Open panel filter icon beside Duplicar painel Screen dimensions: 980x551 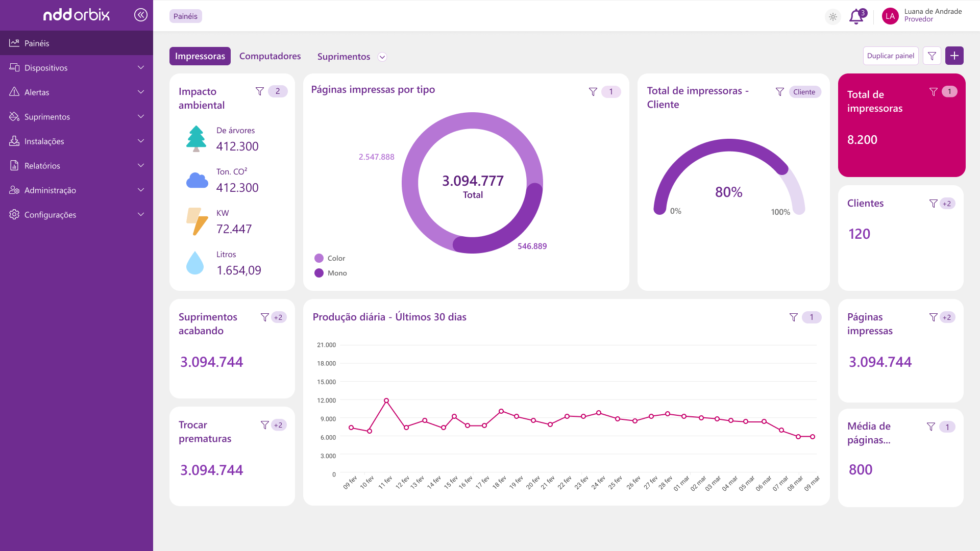(932, 56)
